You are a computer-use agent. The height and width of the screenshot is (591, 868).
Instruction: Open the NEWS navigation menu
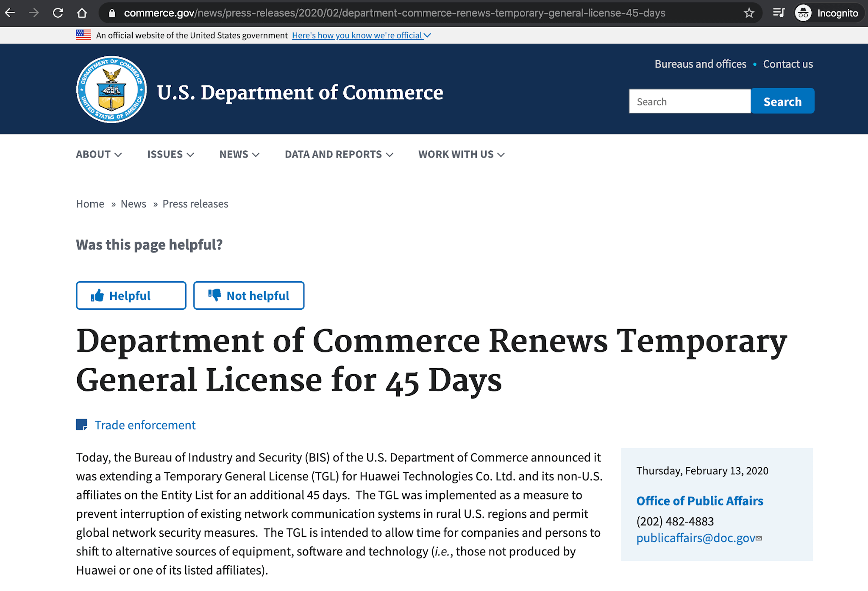click(239, 155)
